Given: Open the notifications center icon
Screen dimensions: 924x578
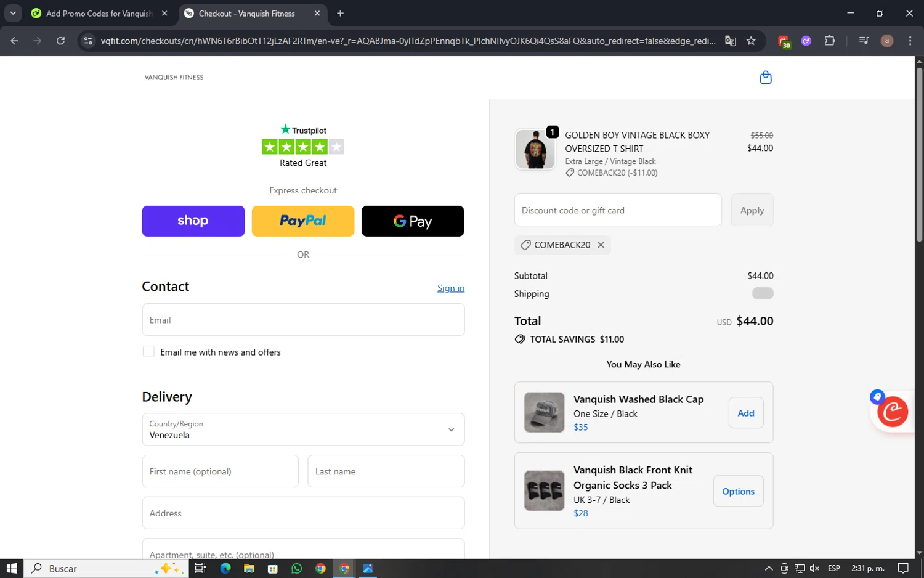Looking at the screenshot, I should click(x=903, y=568).
